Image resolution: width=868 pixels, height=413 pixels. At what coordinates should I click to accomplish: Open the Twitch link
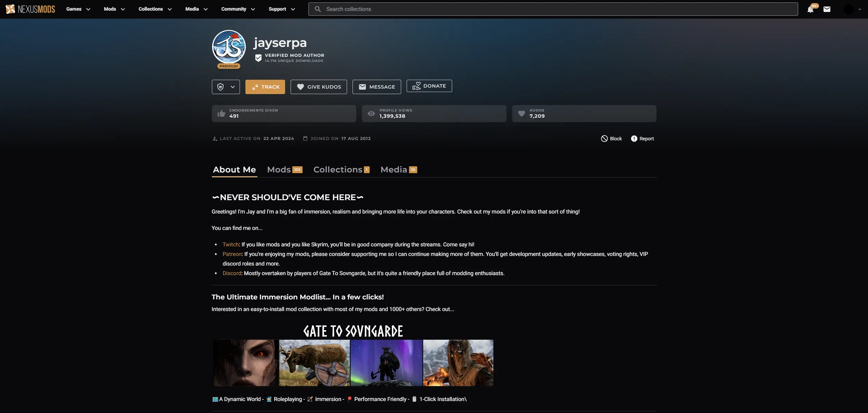[231, 245]
